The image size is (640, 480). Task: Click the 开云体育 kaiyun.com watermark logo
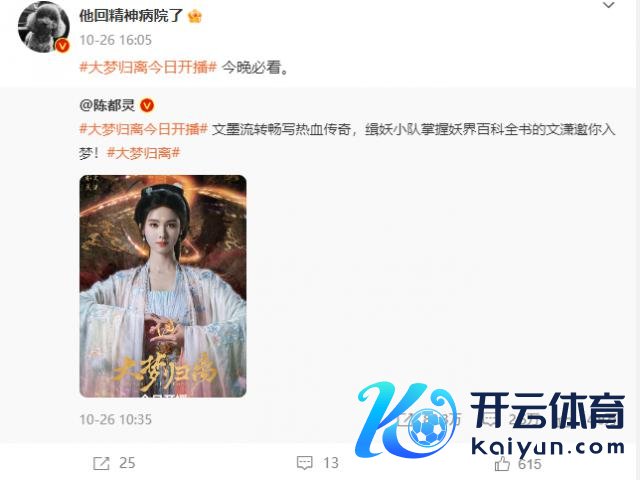coord(490,420)
